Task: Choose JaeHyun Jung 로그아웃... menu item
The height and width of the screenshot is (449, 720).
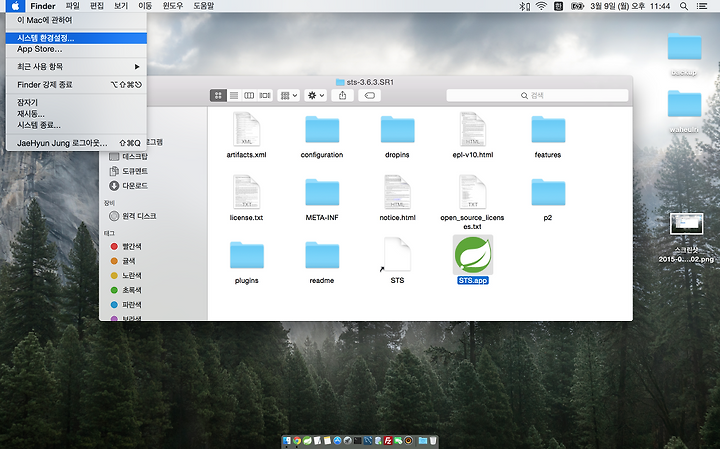Action: pyautogui.click(x=76, y=143)
